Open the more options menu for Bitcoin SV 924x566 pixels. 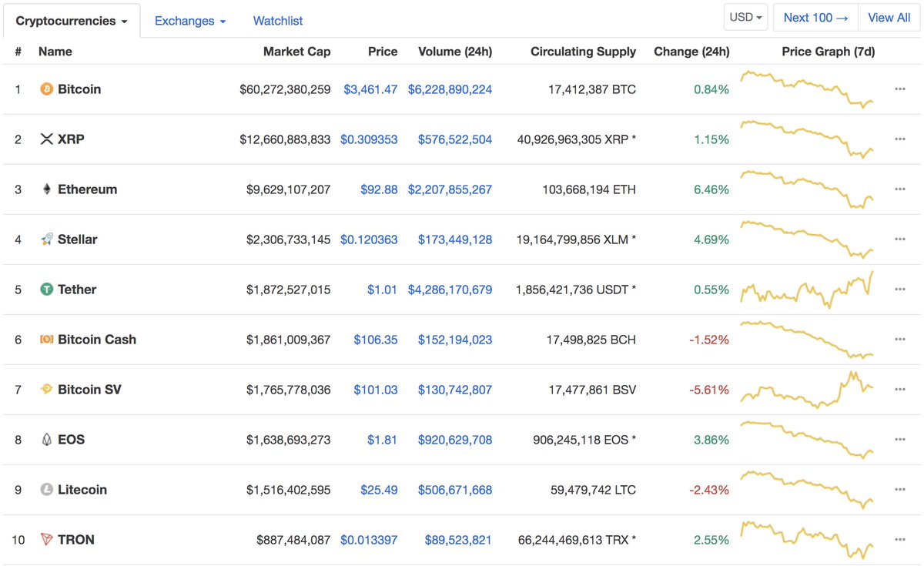[x=899, y=390]
